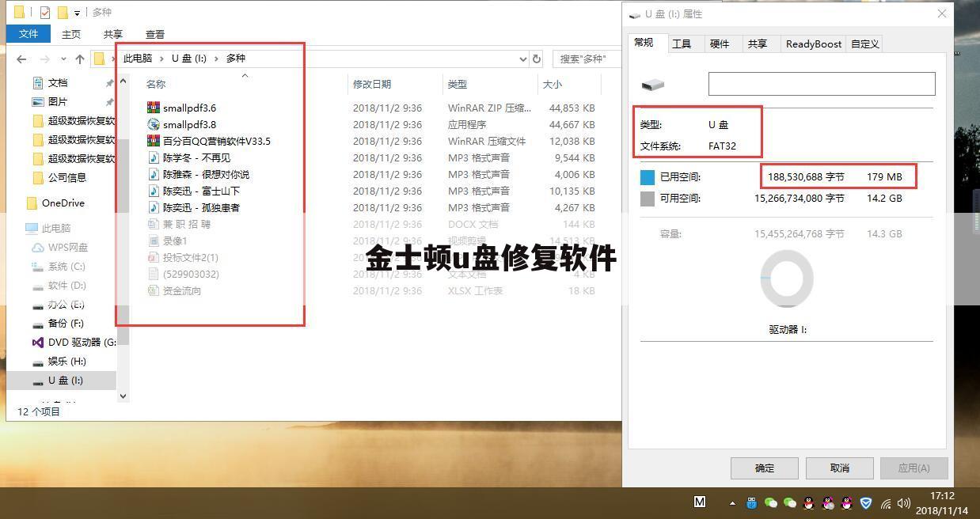Select 娱乐 (H:) drive in sidebar

click(x=66, y=361)
